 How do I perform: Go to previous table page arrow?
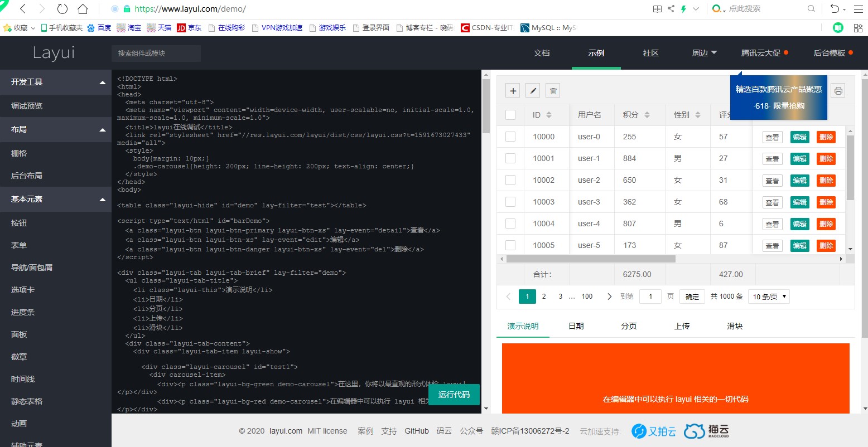(x=508, y=297)
